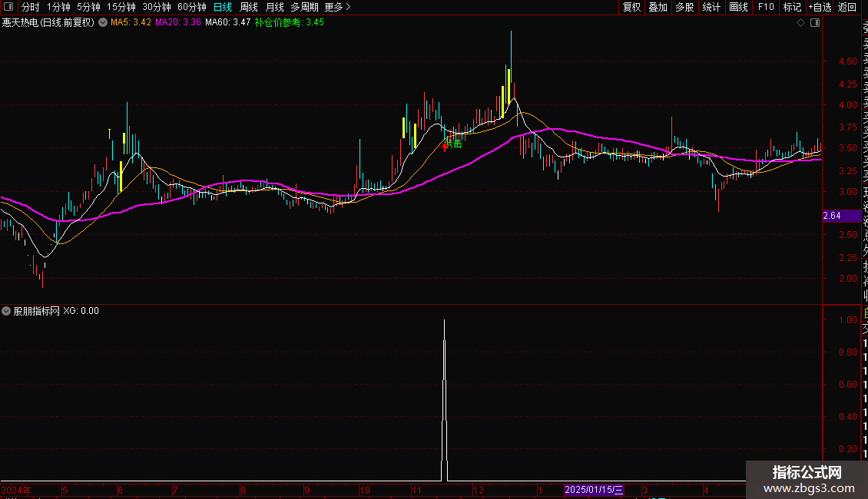The image size is (868, 499).
Task: Click the 4.50 price axis label
Action: (x=847, y=61)
